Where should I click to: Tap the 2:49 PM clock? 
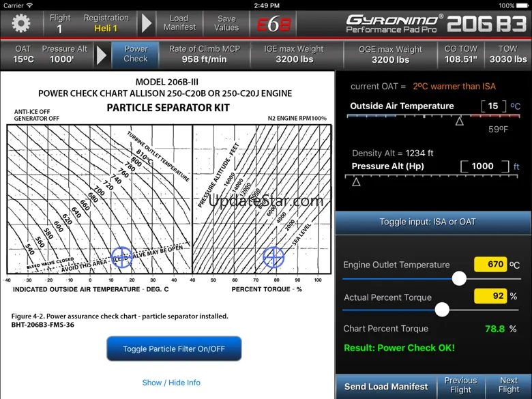tap(267, 5)
